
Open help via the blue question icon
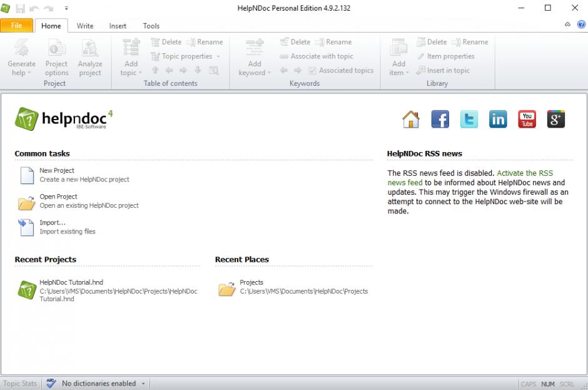(581, 24)
